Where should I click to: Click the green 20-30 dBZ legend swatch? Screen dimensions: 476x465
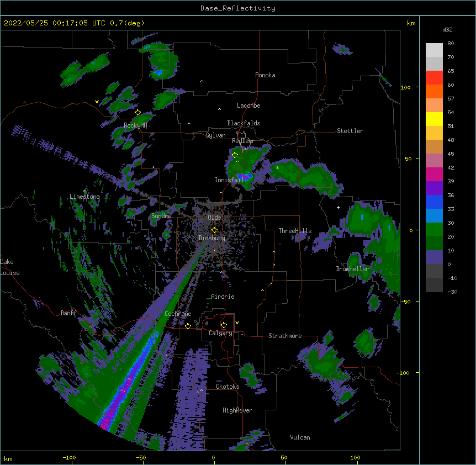[x=434, y=230]
